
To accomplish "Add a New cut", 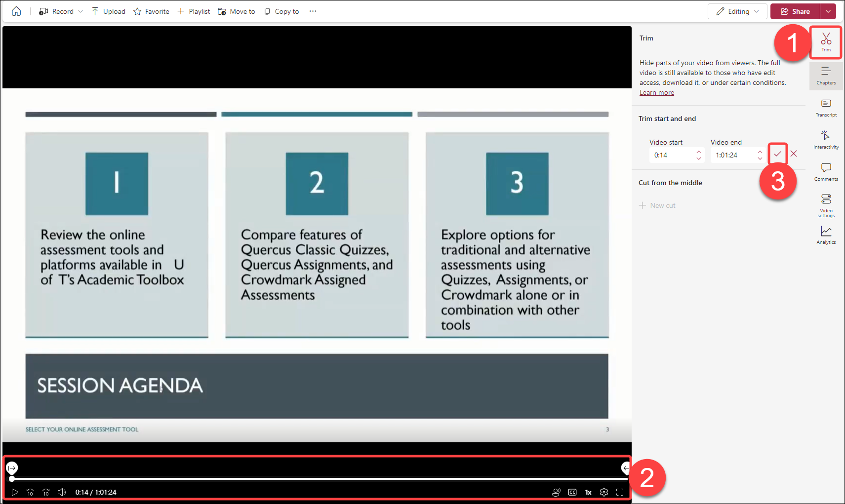I will point(657,205).
